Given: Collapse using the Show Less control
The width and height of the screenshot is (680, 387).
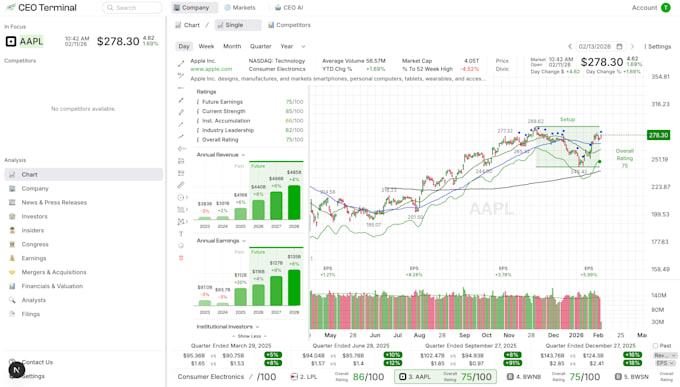Looking at the screenshot, I should tap(249, 336).
